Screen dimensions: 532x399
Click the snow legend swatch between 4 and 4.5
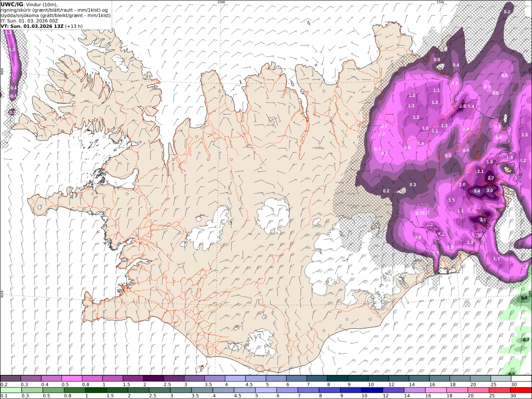[x=234, y=378]
